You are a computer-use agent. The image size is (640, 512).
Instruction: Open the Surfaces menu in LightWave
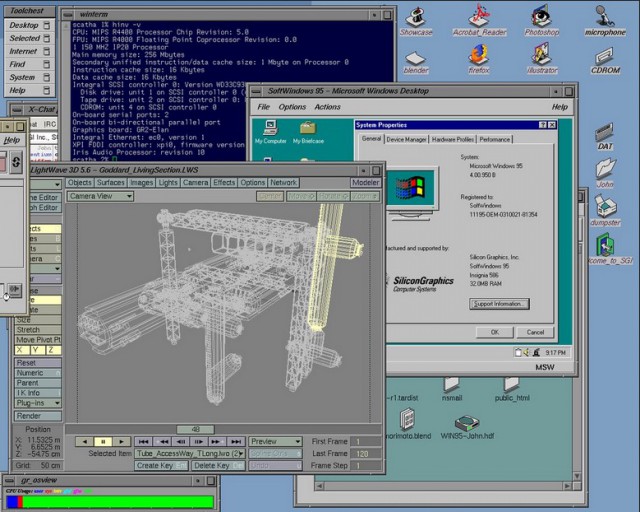point(110,183)
